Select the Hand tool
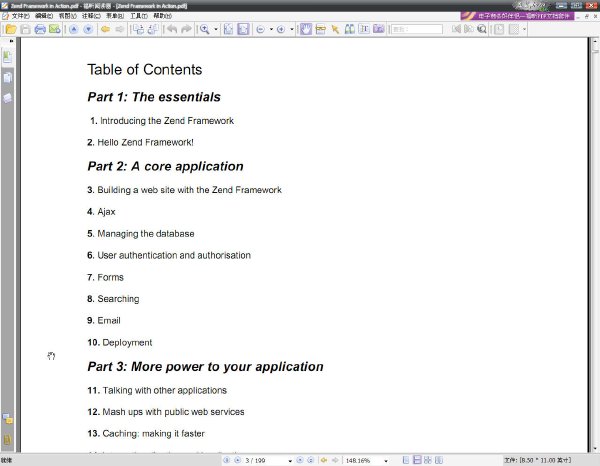 tap(306, 29)
